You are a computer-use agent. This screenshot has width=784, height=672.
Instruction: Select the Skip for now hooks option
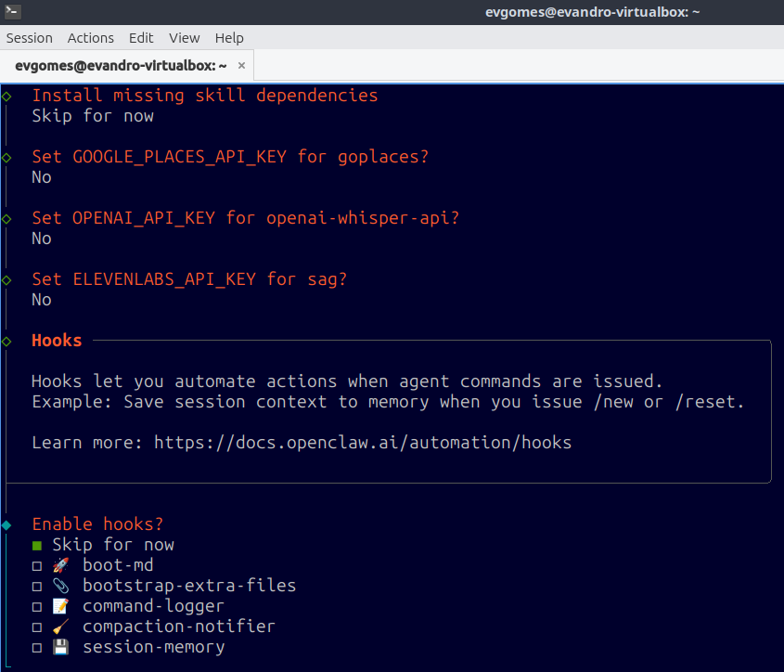[x=104, y=545]
